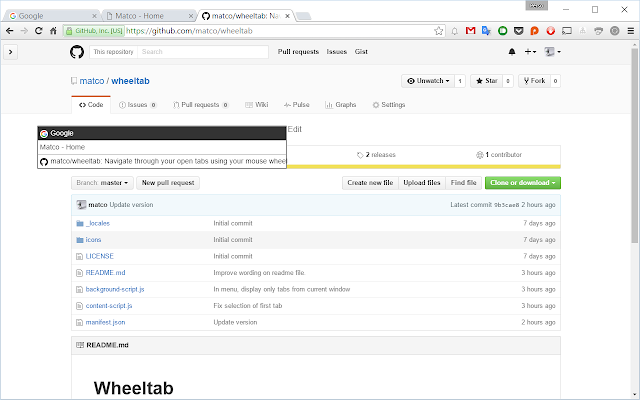View the 2 releases link
The image size is (640, 400).
(376, 155)
